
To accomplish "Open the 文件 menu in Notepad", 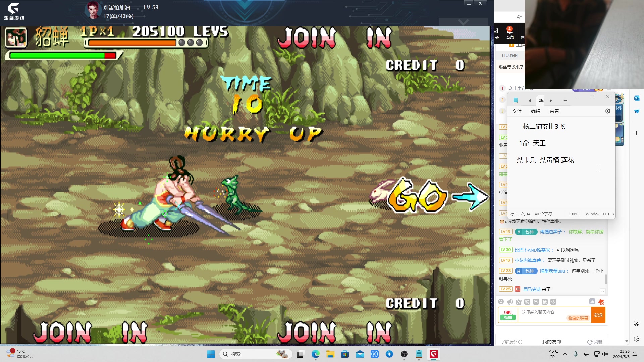I will tap(517, 111).
